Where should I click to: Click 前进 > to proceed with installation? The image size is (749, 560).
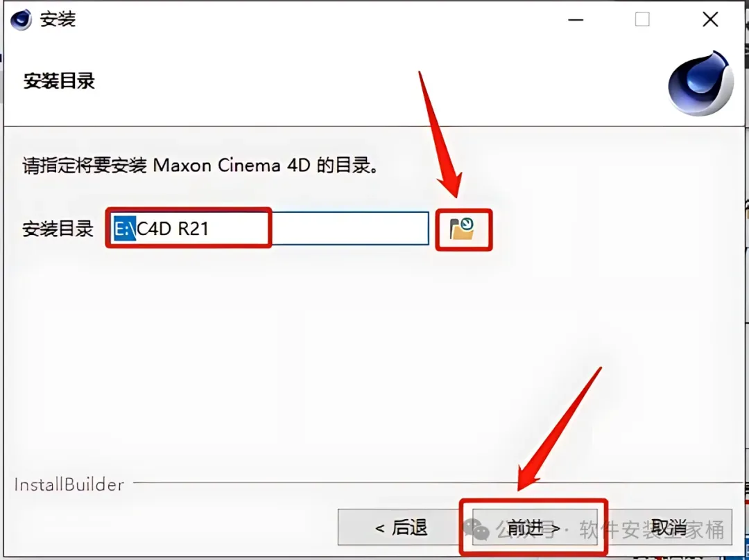click(533, 527)
